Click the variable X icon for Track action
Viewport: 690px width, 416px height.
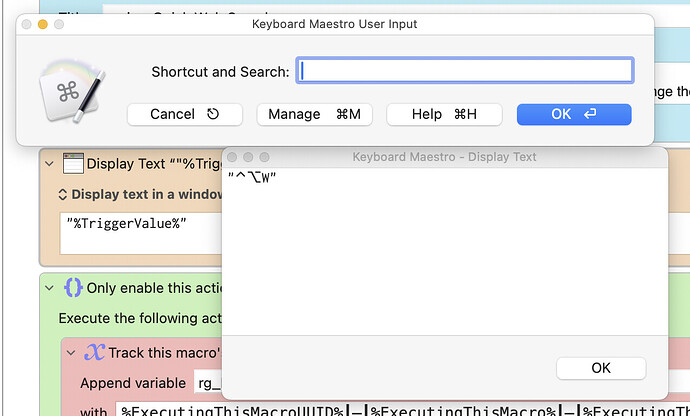coord(94,352)
